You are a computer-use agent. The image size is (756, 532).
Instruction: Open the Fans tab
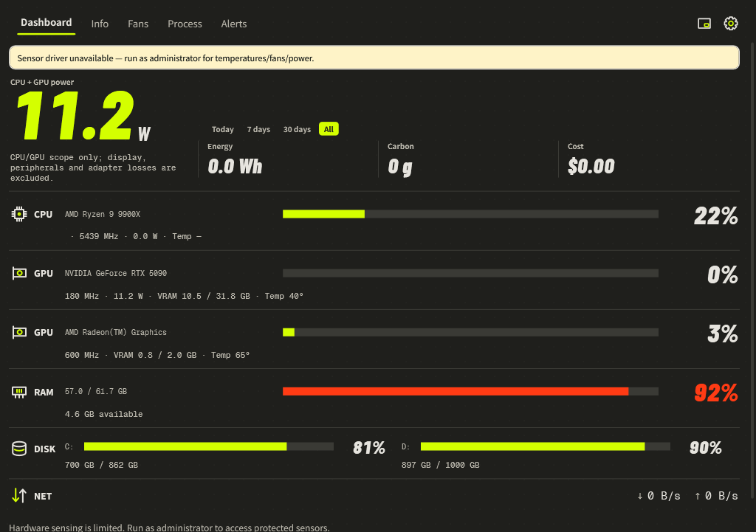[138, 24]
